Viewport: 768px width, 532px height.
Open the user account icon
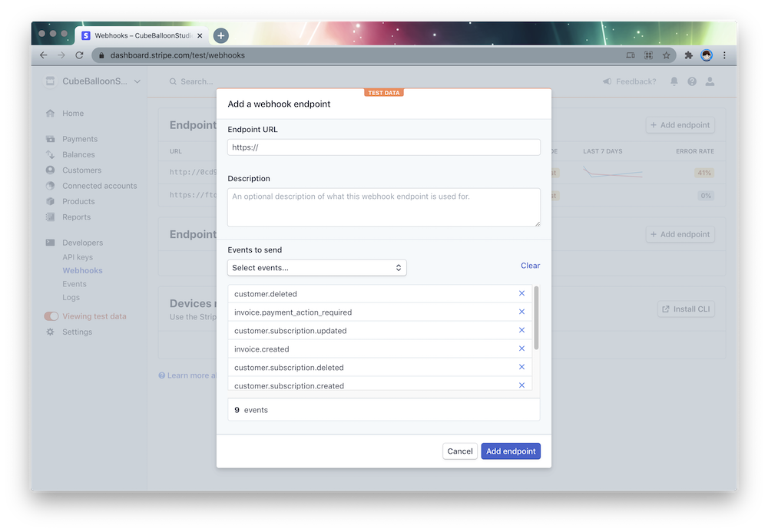coord(710,81)
